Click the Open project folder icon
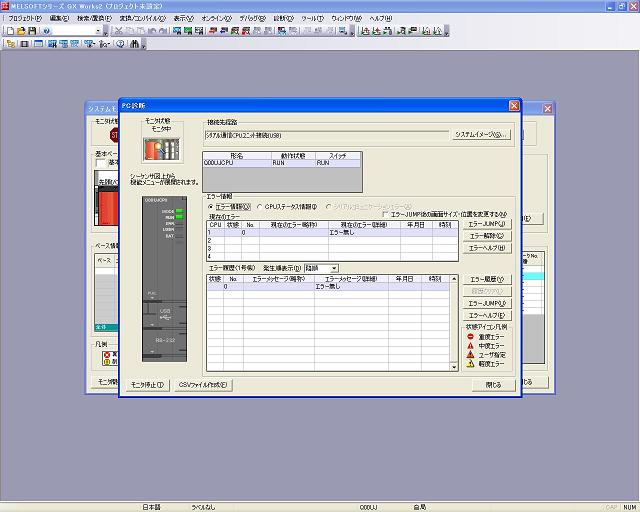The height and width of the screenshot is (512, 640). 21,31
